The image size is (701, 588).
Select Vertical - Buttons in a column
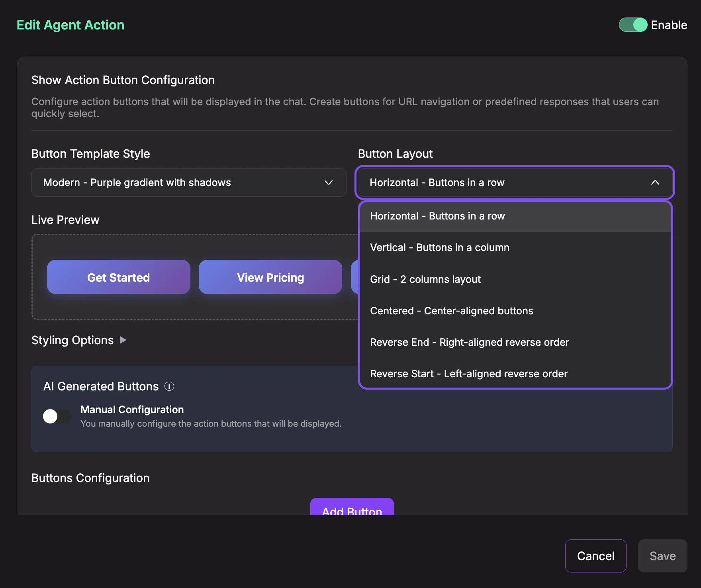[439, 247]
